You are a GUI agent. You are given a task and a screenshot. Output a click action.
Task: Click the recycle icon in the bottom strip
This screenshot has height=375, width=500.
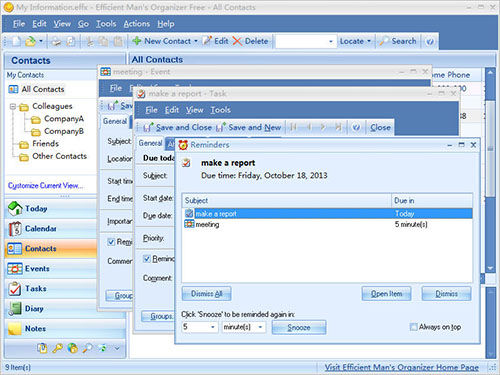click(102, 348)
